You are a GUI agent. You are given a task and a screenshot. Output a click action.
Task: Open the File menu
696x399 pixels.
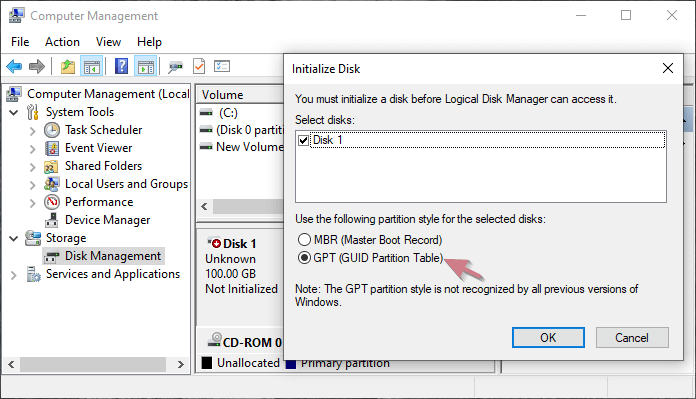click(x=20, y=42)
